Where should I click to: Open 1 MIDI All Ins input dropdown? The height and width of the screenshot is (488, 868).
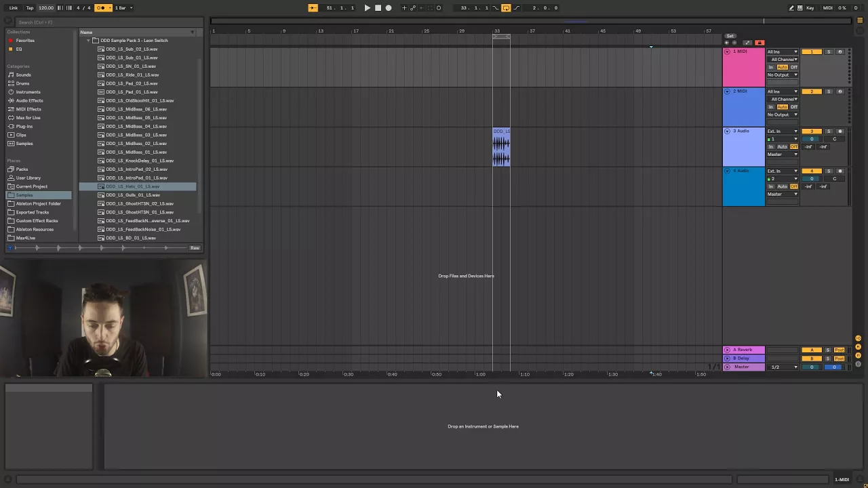(x=783, y=52)
